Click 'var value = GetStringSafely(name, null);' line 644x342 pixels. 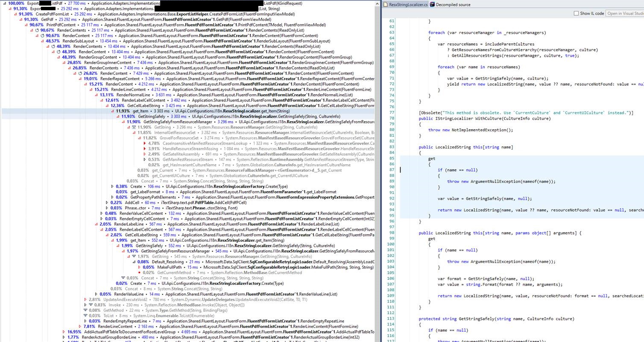[485, 199]
